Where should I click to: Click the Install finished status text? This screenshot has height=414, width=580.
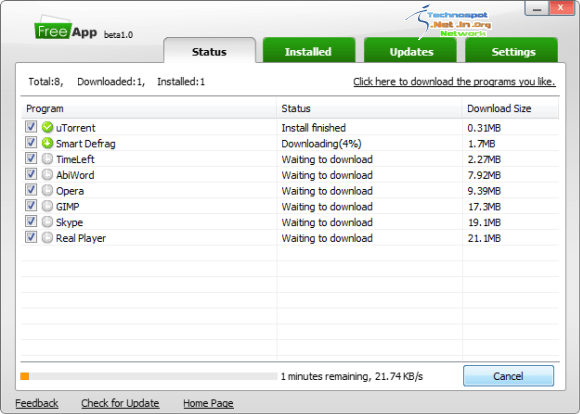point(314,128)
